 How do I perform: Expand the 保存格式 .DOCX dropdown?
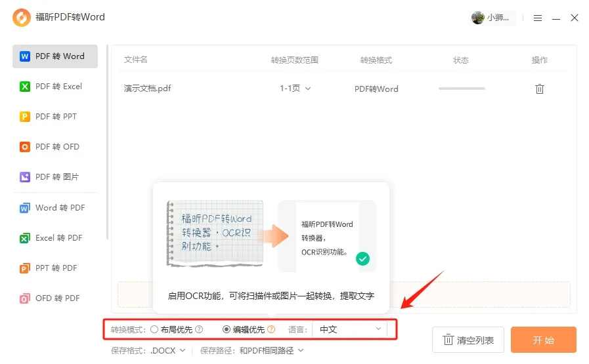click(168, 350)
